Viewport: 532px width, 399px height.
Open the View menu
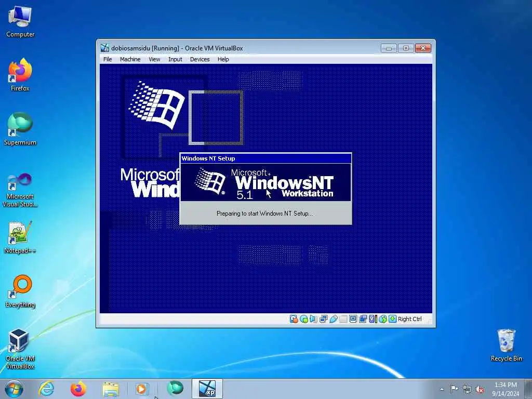click(x=154, y=59)
